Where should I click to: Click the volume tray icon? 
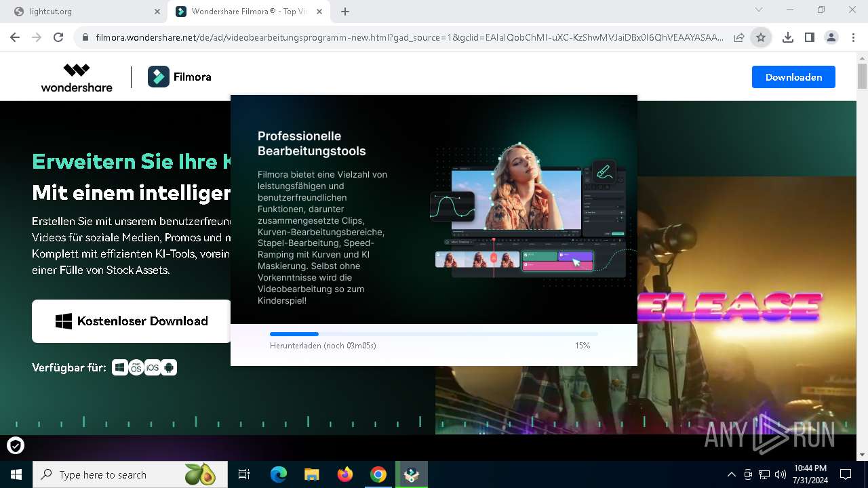(x=781, y=474)
